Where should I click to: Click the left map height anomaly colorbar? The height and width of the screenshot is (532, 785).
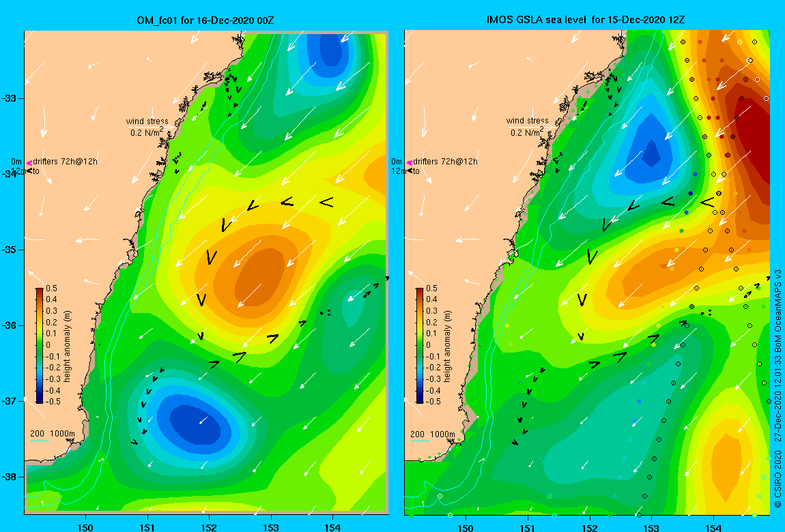[x=40, y=346]
